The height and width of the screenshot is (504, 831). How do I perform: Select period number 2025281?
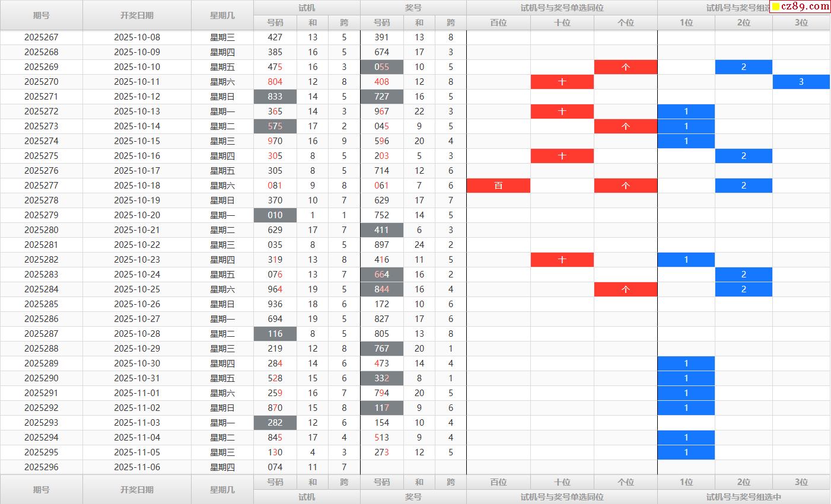(x=42, y=245)
